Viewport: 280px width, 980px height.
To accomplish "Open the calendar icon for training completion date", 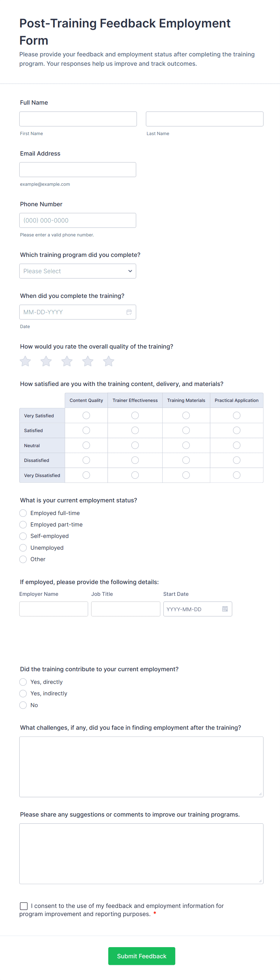I will tap(129, 311).
